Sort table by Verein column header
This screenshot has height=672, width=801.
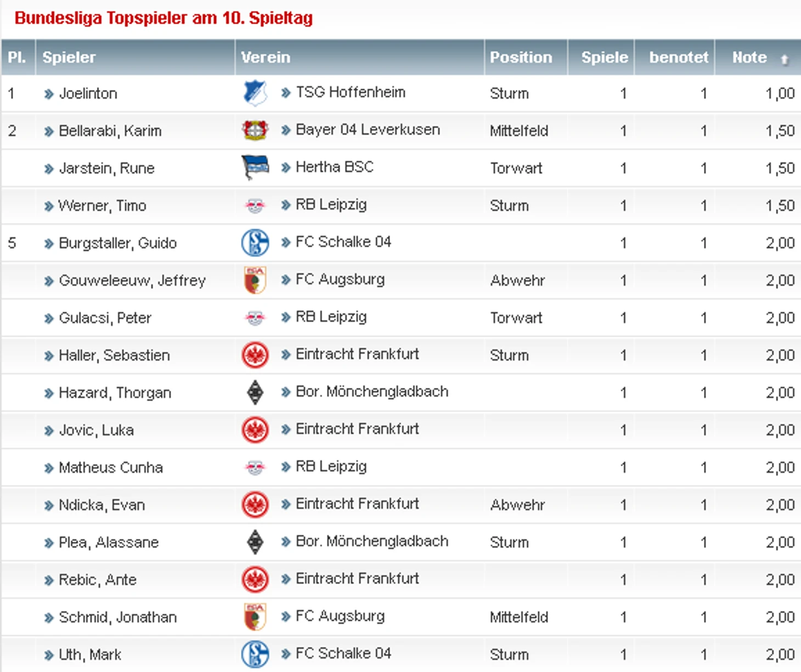point(266,57)
